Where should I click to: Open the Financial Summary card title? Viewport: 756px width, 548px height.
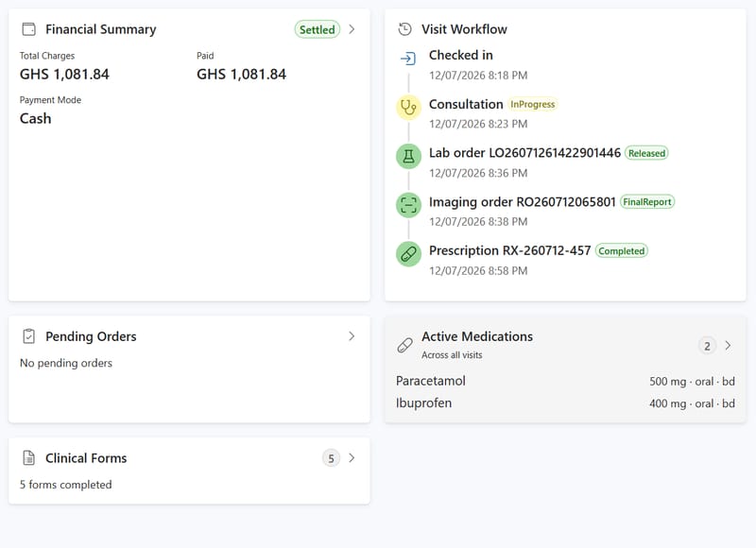(x=101, y=29)
